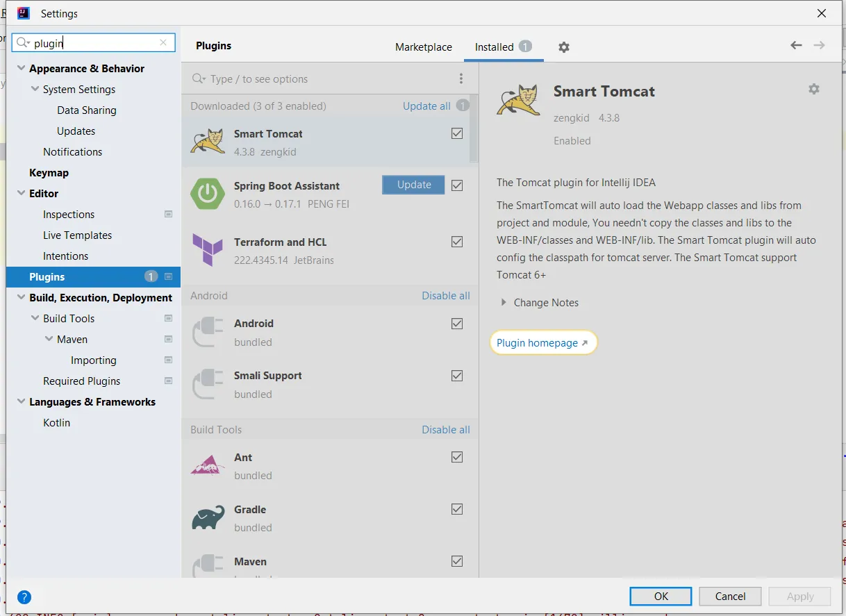The width and height of the screenshot is (846, 616).
Task: Click the forward navigation arrow
Action: [820, 45]
